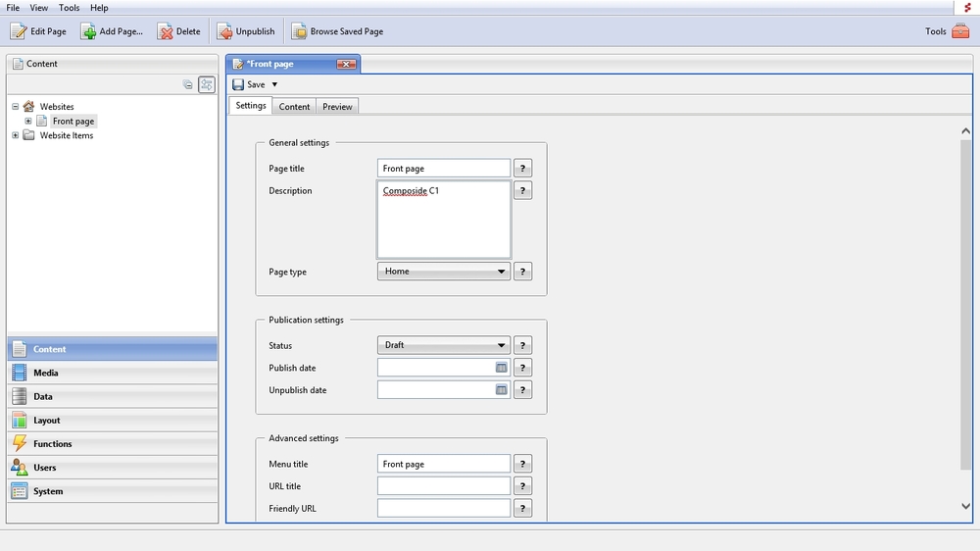Open the View menu
The width and height of the screenshot is (980, 551).
pyautogui.click(x=38, y=8)
